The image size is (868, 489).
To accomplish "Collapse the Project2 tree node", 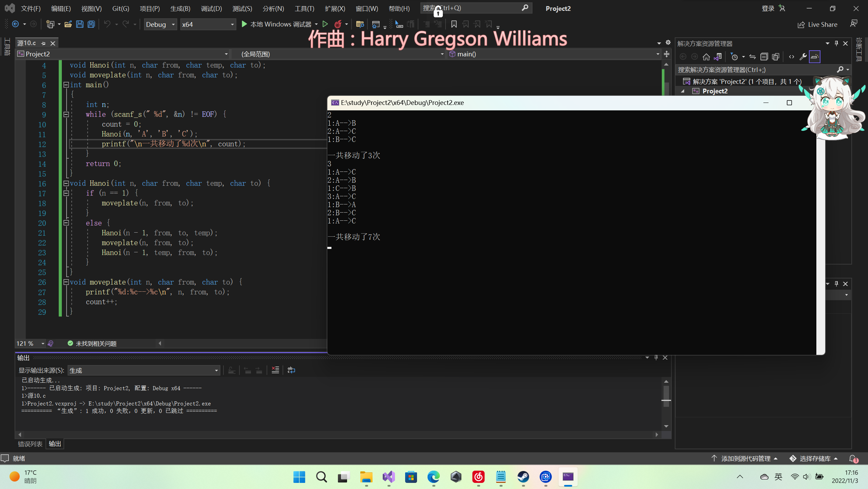I will point(683,91).
